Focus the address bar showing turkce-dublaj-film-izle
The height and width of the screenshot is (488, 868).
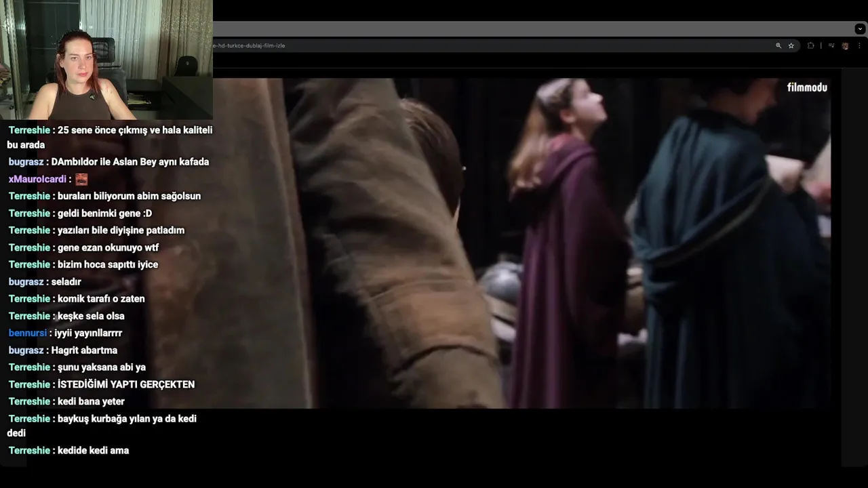[x=506, y=45]
